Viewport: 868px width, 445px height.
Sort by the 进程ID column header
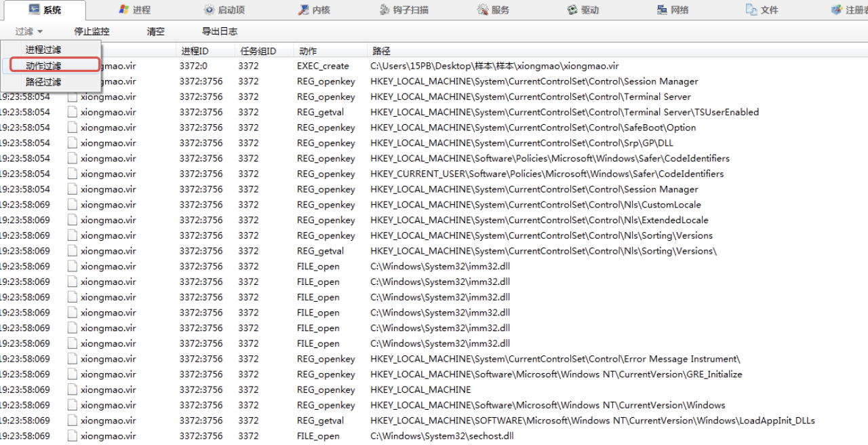195,52
